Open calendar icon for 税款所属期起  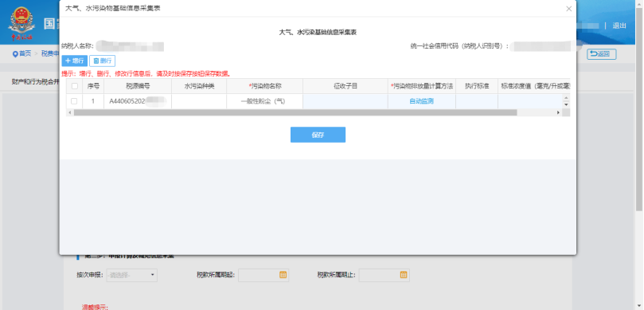coord(283,275)
